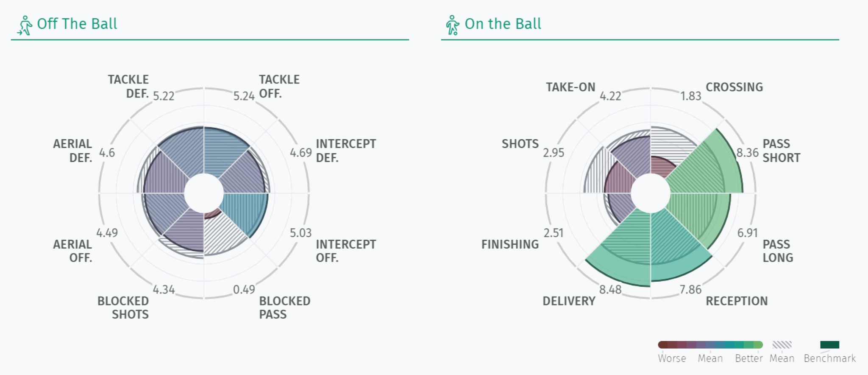Click the hatched Mean legend swatch
The width and height of the screenshot is (868, 375).
(x=782, y=344)
